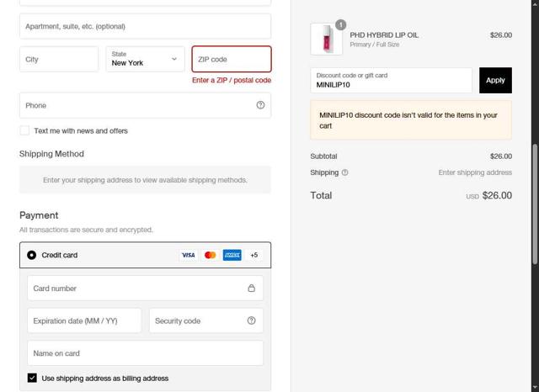Click the Name on card field
Viewport: 539px width, 392px height.
145,353
